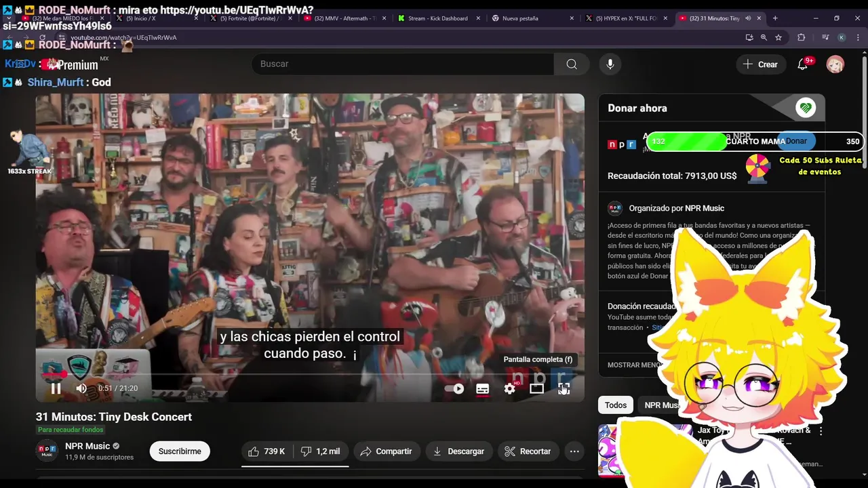868x488 pixels.
Task: Open the browser extensions puzzle icon
Action: coord(801,37)
